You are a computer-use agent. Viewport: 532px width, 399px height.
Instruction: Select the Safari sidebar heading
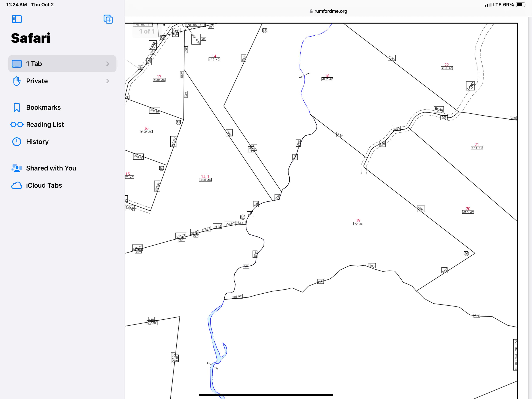[x=31, y=38]
